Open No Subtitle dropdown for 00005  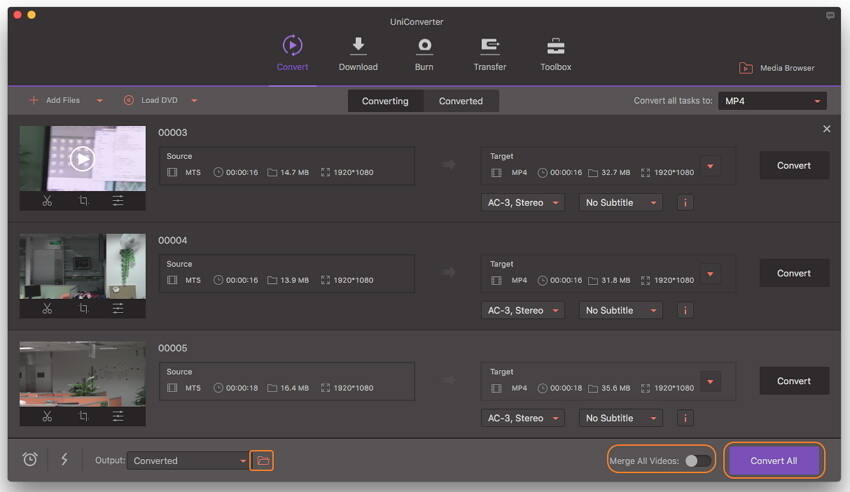point(620,418)
